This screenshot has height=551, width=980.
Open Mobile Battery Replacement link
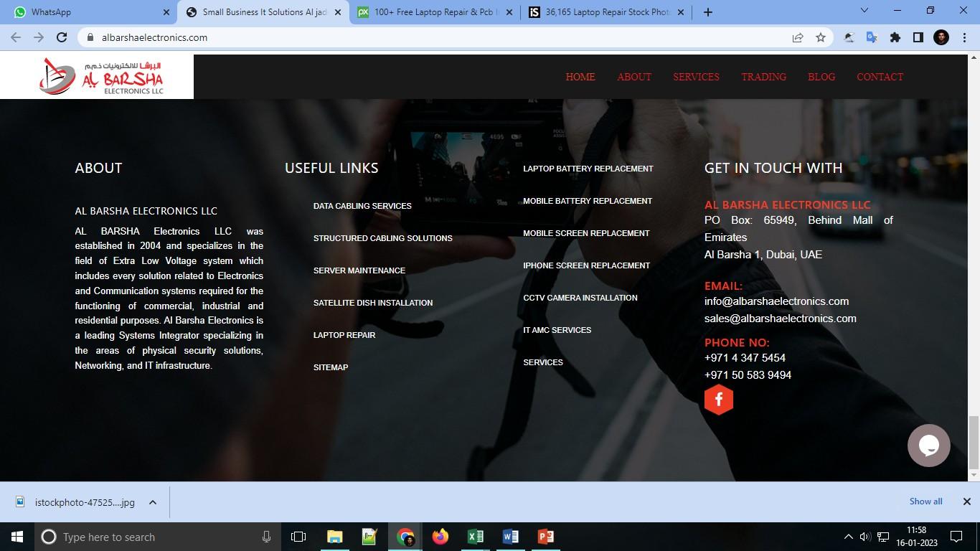click(x=588, y=201)
